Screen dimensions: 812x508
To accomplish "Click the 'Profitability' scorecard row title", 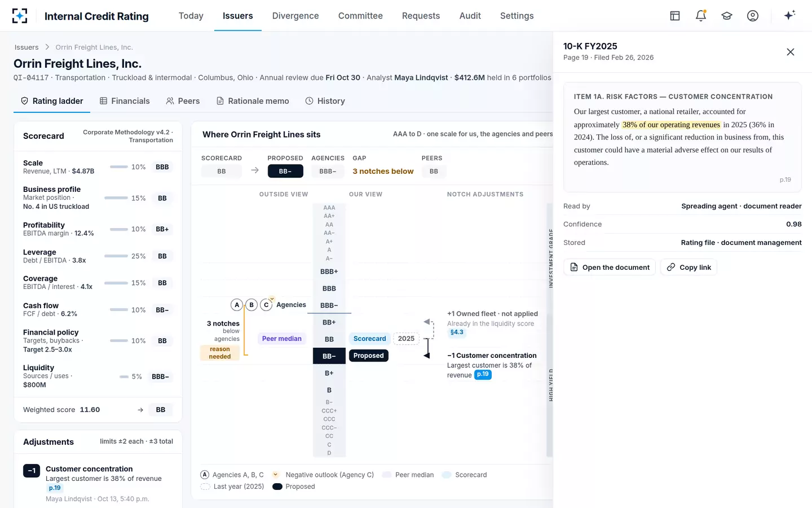I will [x=44, y=225].
